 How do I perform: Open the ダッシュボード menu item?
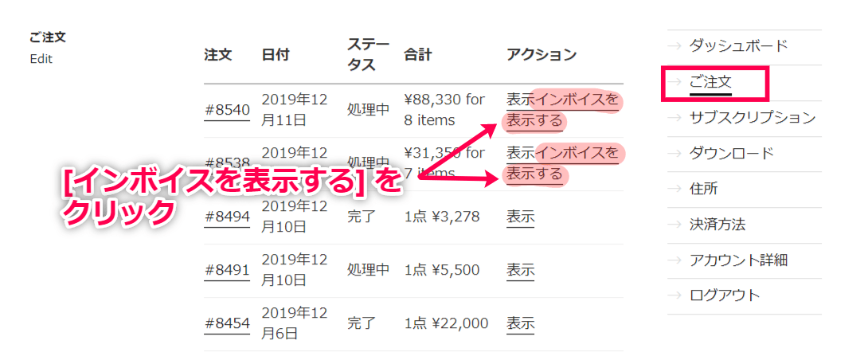738,45
